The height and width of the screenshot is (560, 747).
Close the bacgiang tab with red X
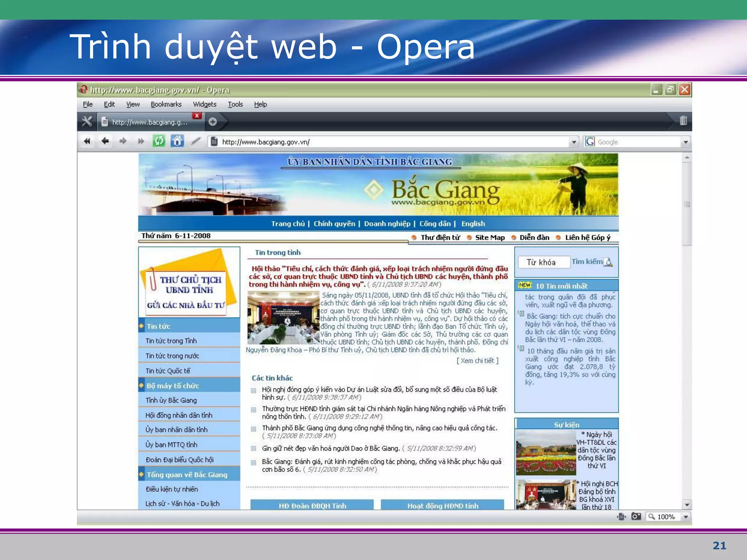(x=197, y=116)
